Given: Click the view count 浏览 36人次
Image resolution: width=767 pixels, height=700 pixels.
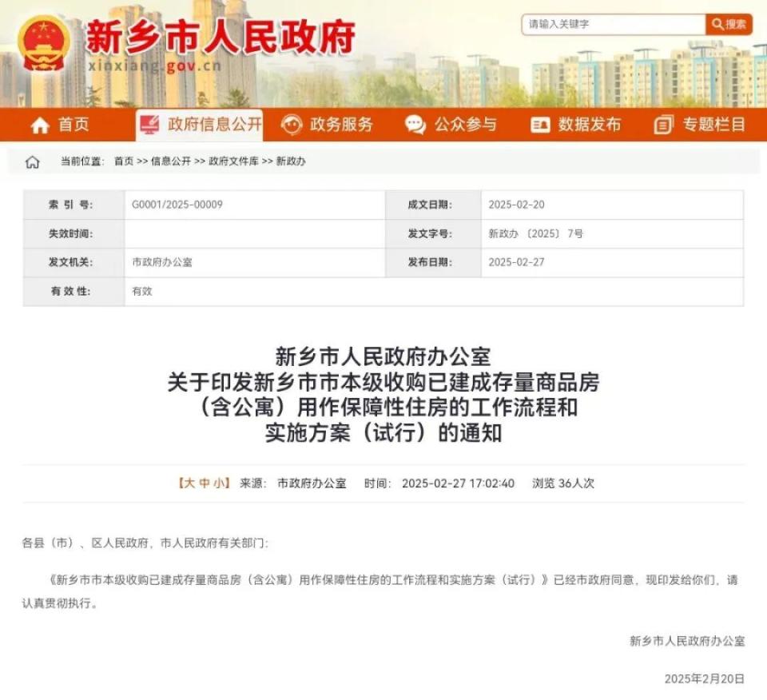Looking at the screenshot, I should tap(563, 483).
